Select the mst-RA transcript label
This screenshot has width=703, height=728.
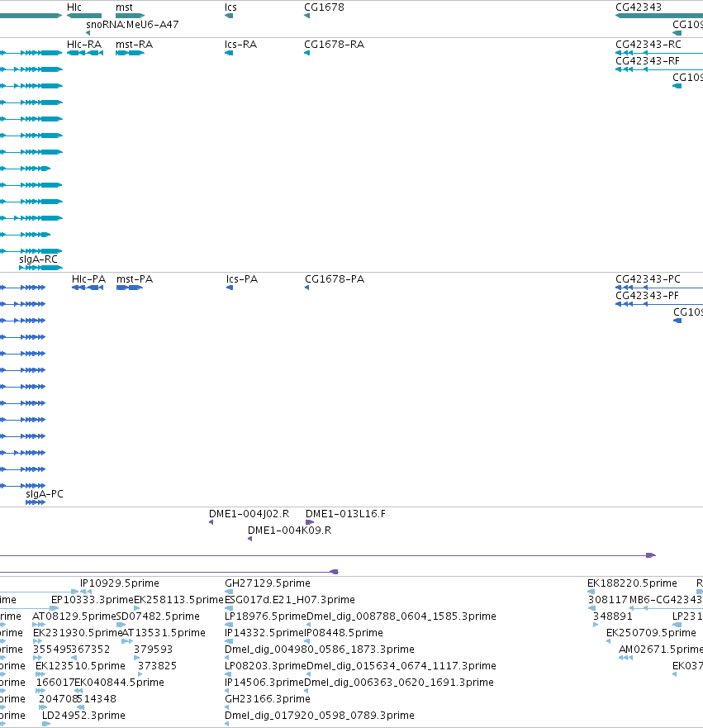pyautogui.click(x=134, y=45)
